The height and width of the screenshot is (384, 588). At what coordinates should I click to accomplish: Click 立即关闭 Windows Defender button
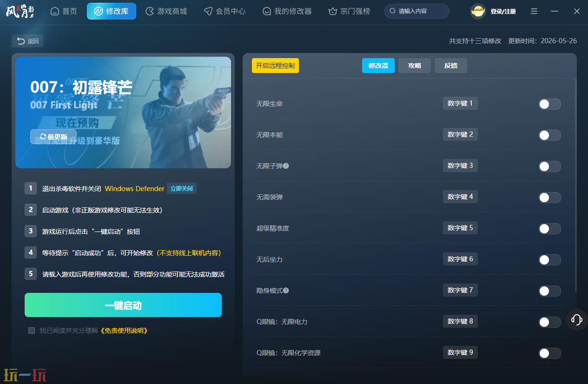(x=182, y=189)
